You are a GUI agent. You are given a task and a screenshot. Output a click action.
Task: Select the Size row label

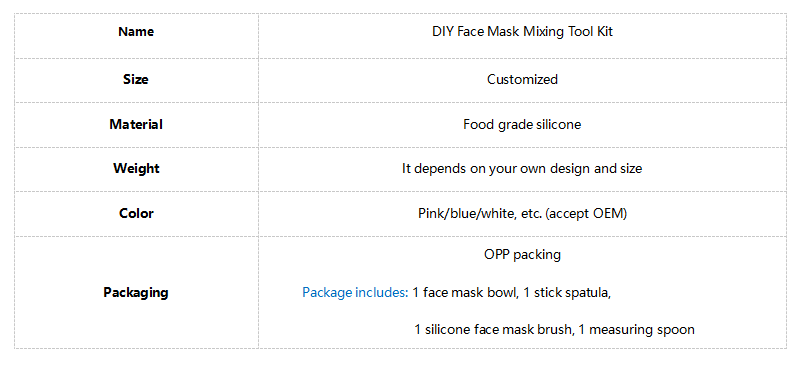[x=136, y=79]
